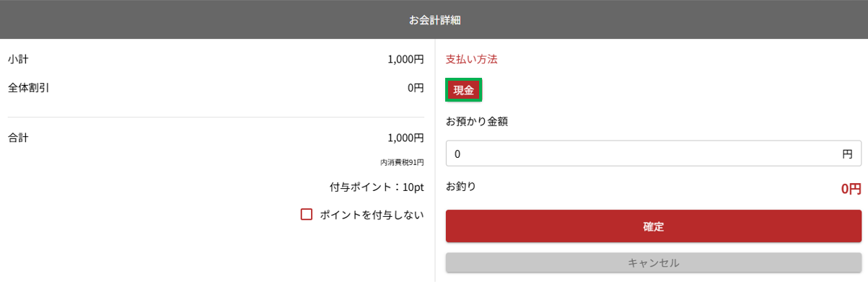This screenshot has height=289, width=868.
Task: Click the 合計 total of 1,000円
Action: [405, 137]
